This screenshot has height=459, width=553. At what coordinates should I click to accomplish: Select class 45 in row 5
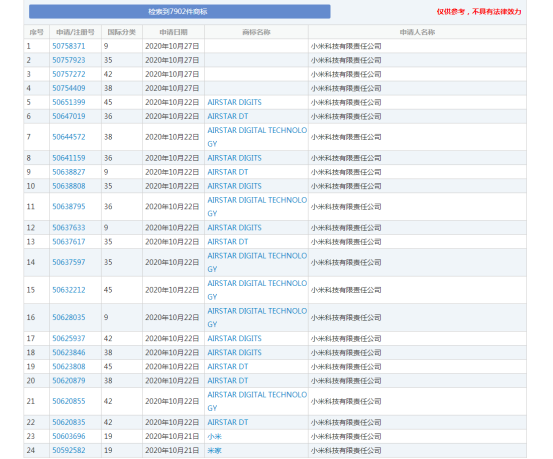[x=108, y=102]
